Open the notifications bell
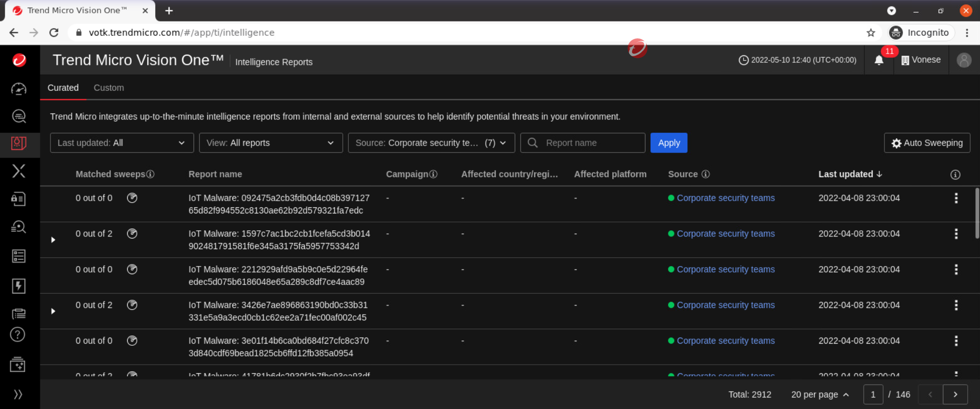Viewport: 980px width, 409px height. pos(878,60)
